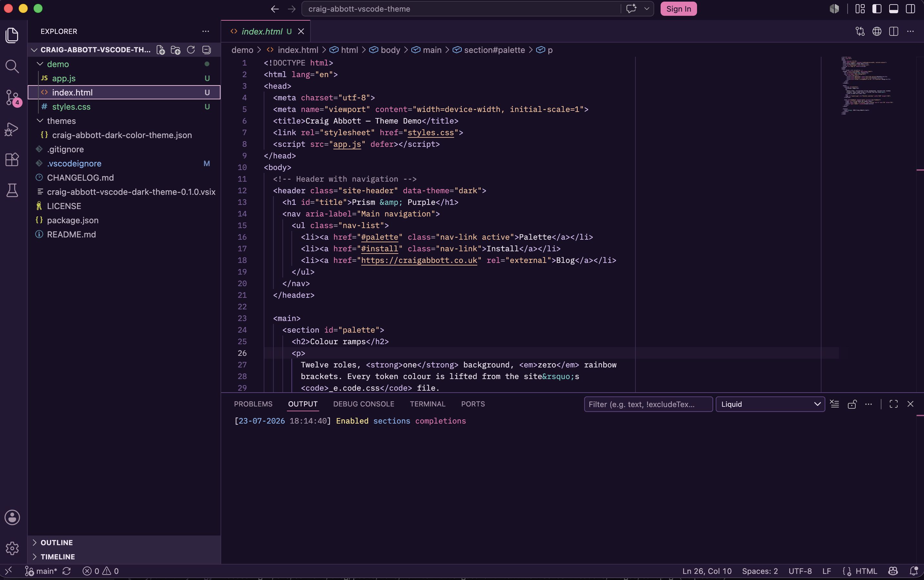Clear the output panel contents
Screen dimensions: 924x580
[835, 404]
